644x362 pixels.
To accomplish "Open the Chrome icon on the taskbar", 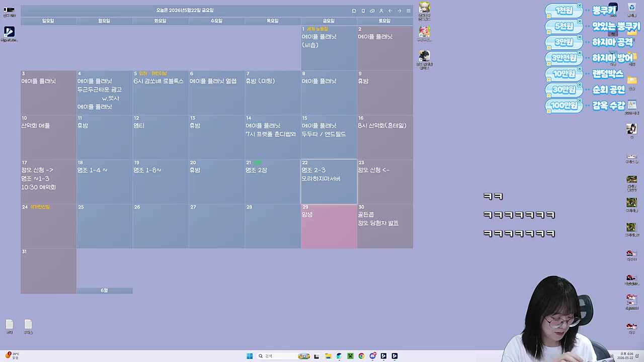I will pyautogui.click(x=361, y=356).
